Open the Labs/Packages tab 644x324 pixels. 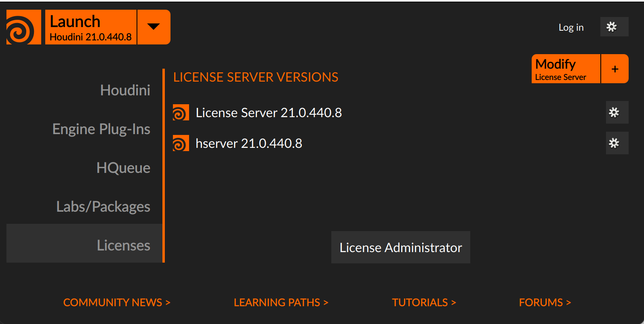pyautogui.click(x=84, y=206)
